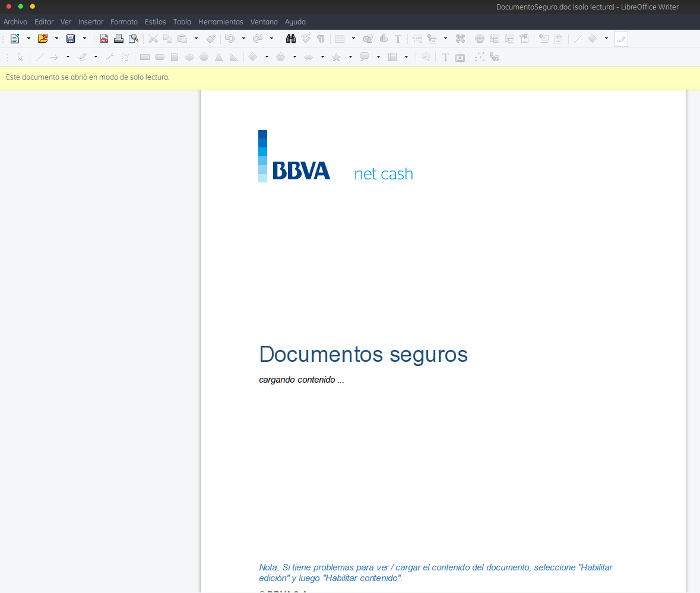The height and width of the screenshot is (593, 700).
Task: Click the Insert Image icon
Action: (x=368, y=39)
